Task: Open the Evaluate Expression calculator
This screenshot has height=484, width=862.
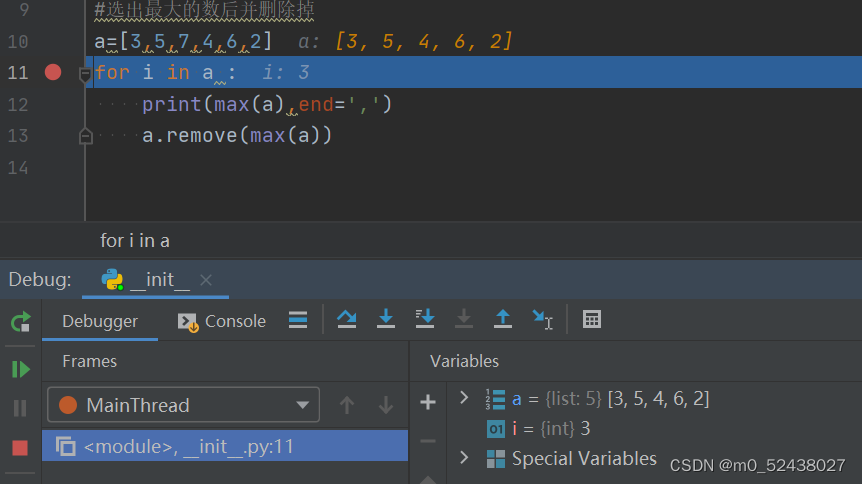Action: pos(592,320)
